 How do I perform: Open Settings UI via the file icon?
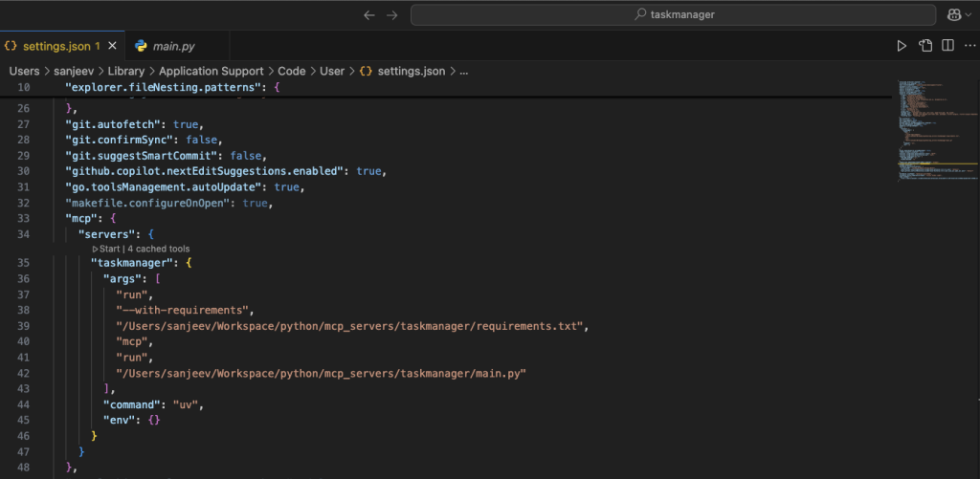925,46
